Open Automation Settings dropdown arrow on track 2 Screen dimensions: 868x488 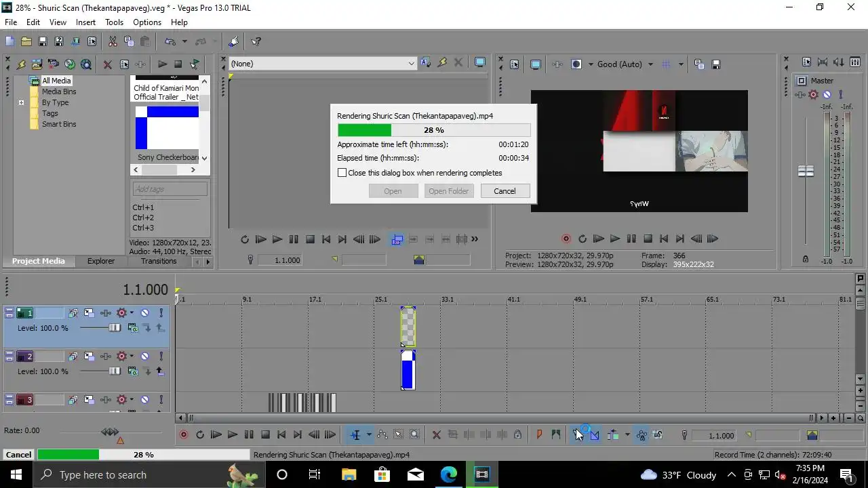pos(132,356)
